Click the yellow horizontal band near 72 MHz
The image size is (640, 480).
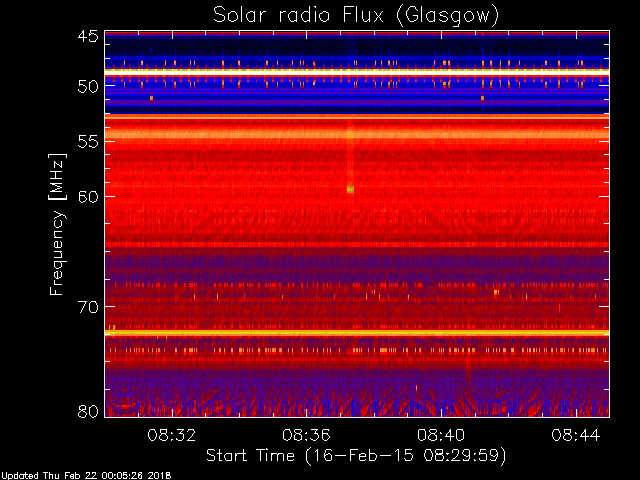click(357, 333)
